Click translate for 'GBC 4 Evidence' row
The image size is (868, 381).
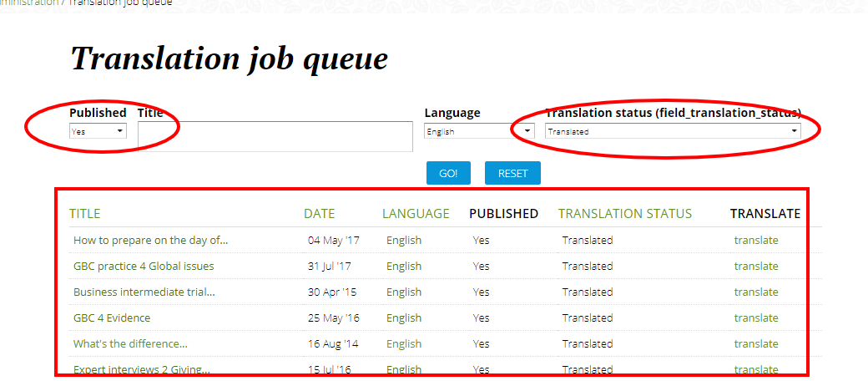point(755,318)
